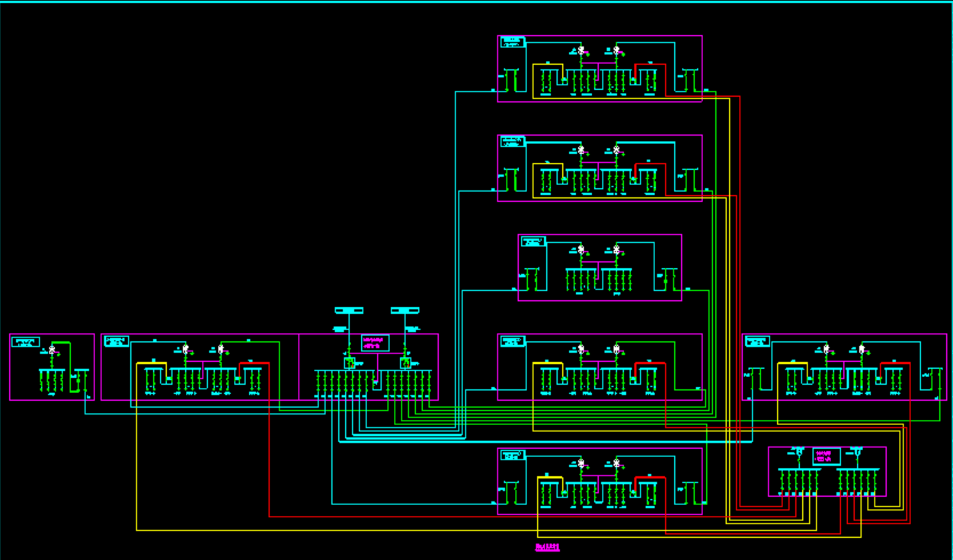The image size is (953, 560).
Task: Click the left cyan incoming-feeder block above the central switchboard
Action: (x=349, y=311)
